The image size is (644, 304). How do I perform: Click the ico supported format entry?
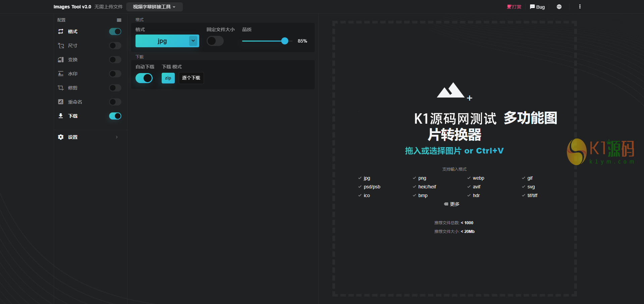[364, 195]
